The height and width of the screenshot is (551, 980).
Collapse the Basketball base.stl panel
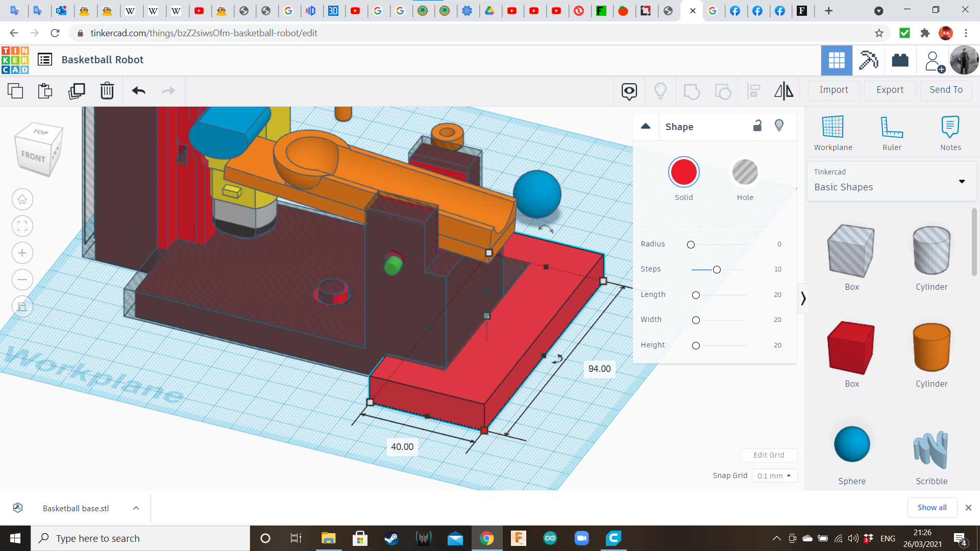[136, 508]
